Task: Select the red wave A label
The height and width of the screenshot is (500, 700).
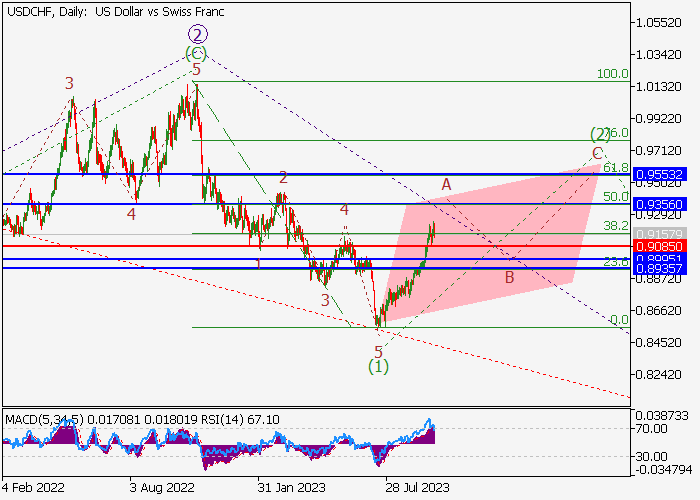Action: click(447, 184)
